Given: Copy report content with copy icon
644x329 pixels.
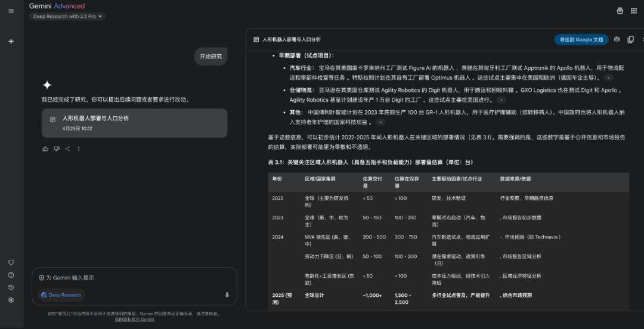Looking at the screenshot, I should 630,39.
